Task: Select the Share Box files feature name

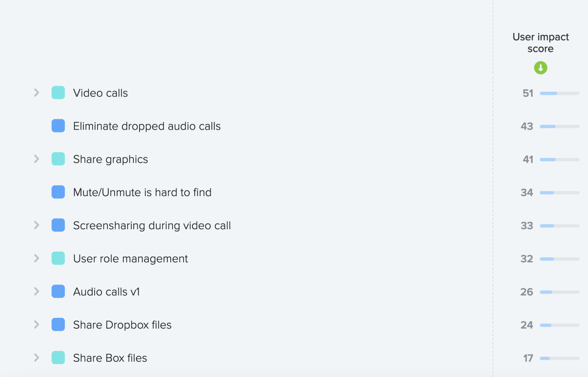Action: coord(110,358)
